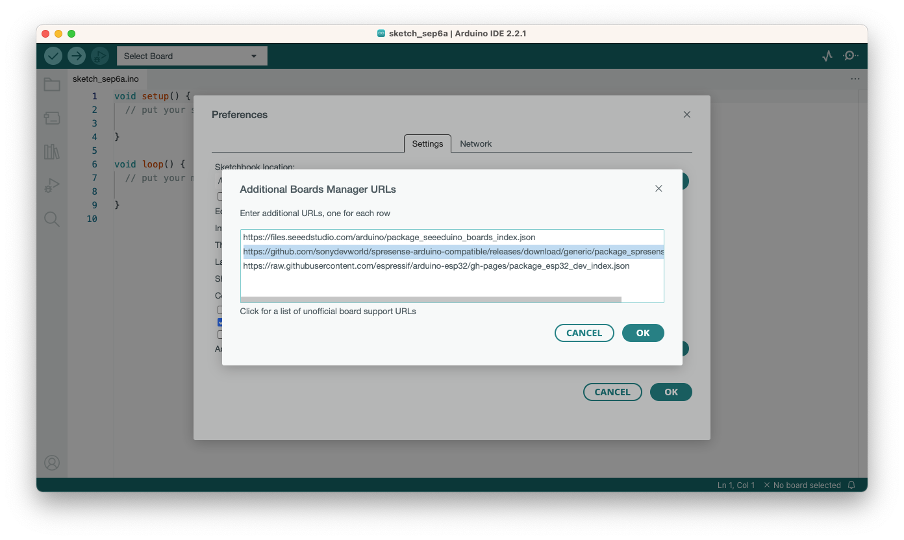Viewport: 904px width, 540px height.
Task: Click CANCEL in Additional Boards Manager URLs
Action: pos(584,333)
